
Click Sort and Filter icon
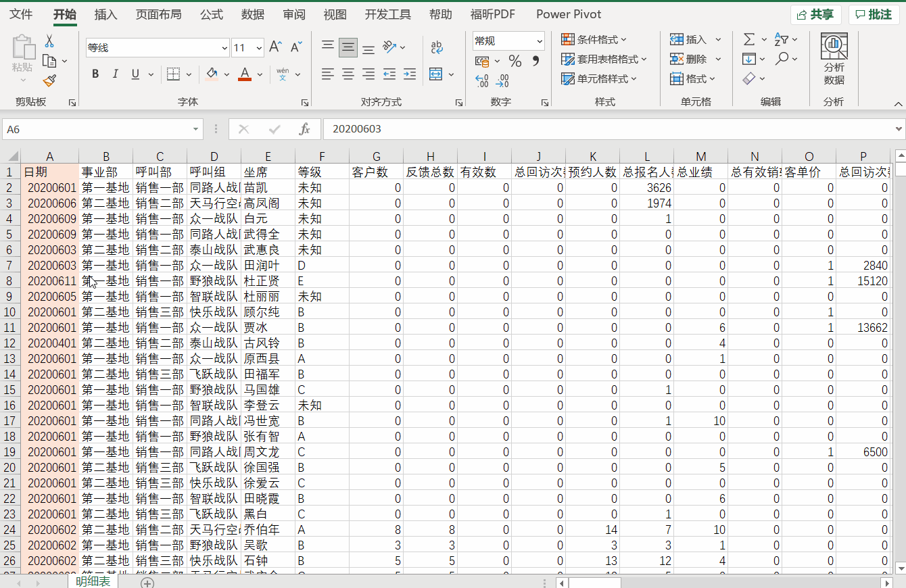click(x=782, y=39)
